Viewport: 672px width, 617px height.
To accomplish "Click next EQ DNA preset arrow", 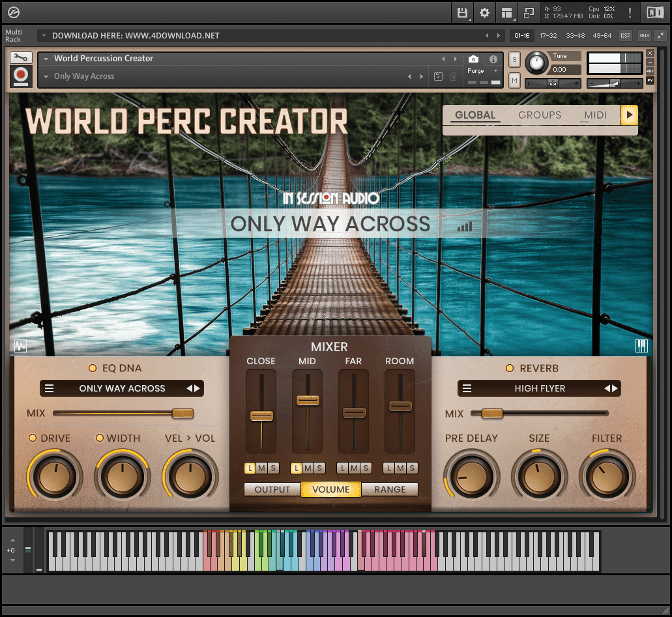I will click(197, 388).
